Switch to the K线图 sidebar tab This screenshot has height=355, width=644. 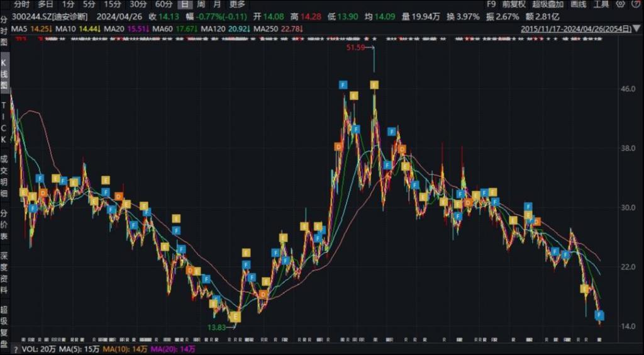(x=4, y=75)
